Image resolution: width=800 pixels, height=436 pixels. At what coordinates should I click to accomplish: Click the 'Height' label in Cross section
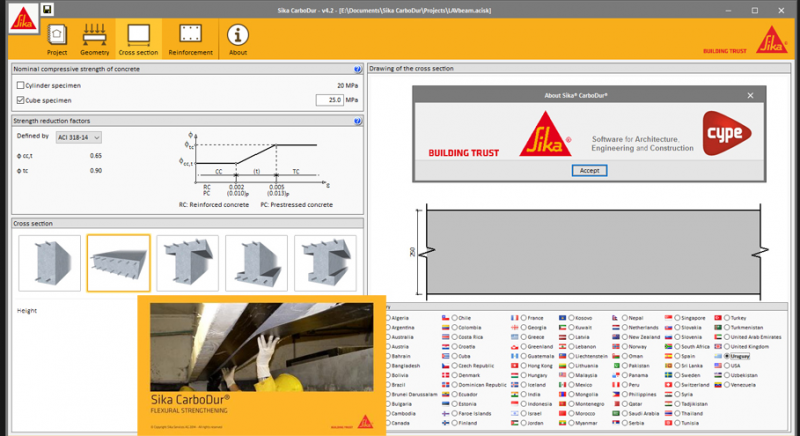27,311
